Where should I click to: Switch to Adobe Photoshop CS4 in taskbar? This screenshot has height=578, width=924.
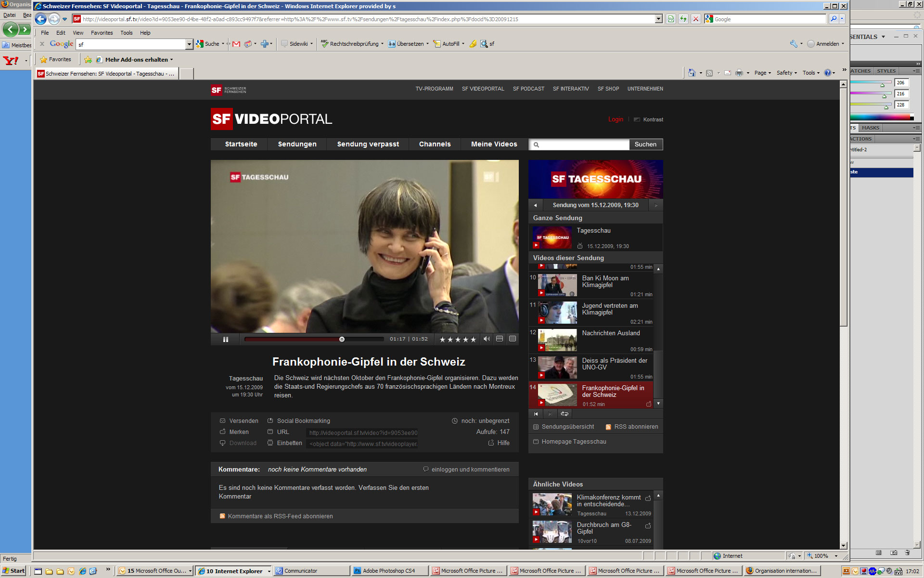tap(390, 571)
